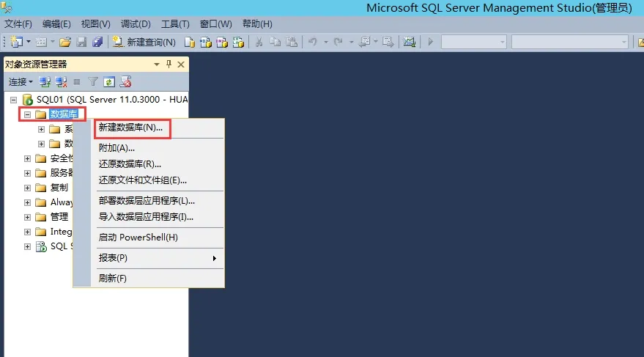This screenshot has height=357, width=644.
Task: Open the wide combo box in toolbar
Action: [570, 42]
